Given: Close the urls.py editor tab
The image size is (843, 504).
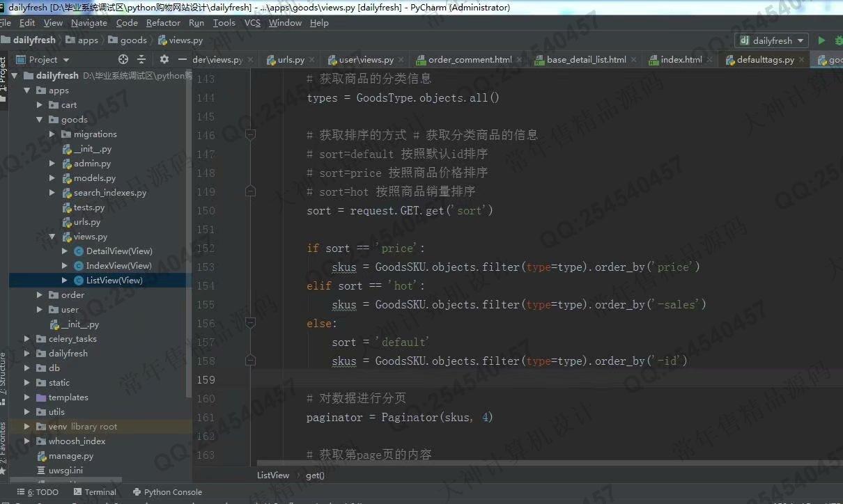Looking at the screenshot, I should [x=310, y=60].
